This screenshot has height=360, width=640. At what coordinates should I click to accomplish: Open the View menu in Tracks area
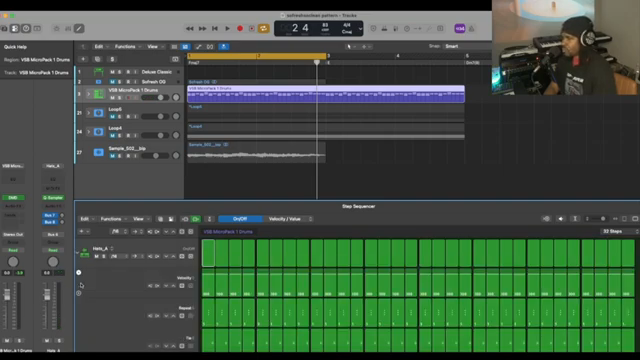tap(154, 47)
